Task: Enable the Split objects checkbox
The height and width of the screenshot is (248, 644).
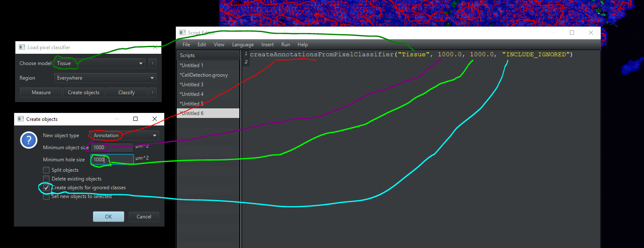Action: pos(46,170)
